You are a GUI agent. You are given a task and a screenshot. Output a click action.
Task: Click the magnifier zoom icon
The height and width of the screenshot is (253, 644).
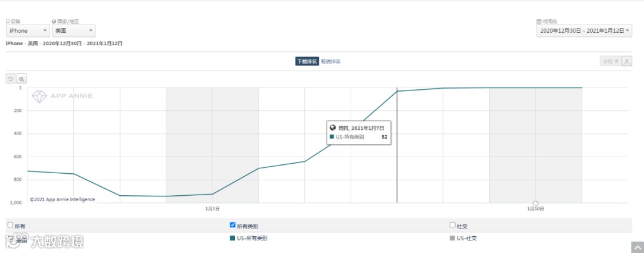pyautogui.click(x=21, y=79)
